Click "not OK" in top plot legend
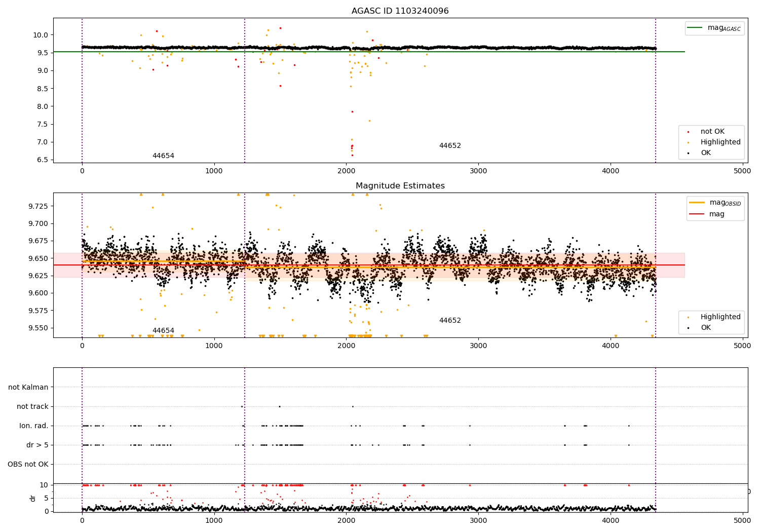760x532 pixels. tap(712, 132)
